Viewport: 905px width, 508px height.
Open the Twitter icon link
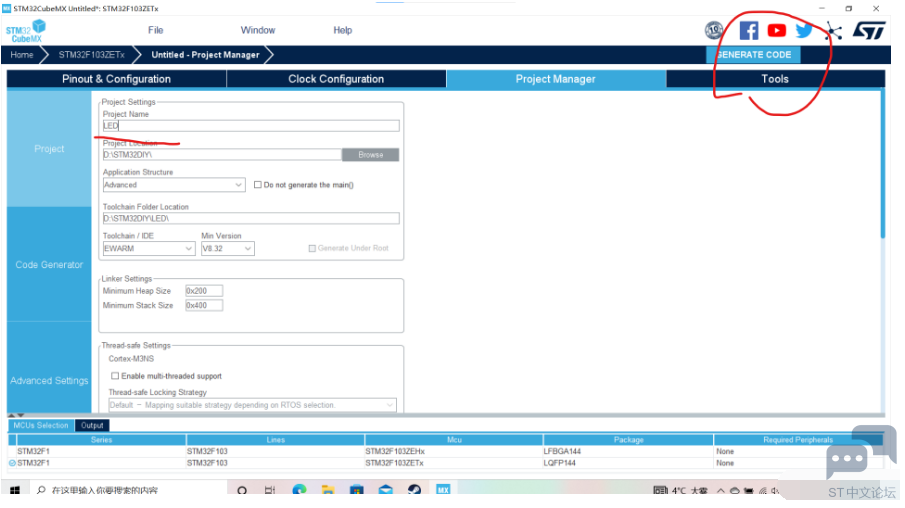tap(803, 30)
